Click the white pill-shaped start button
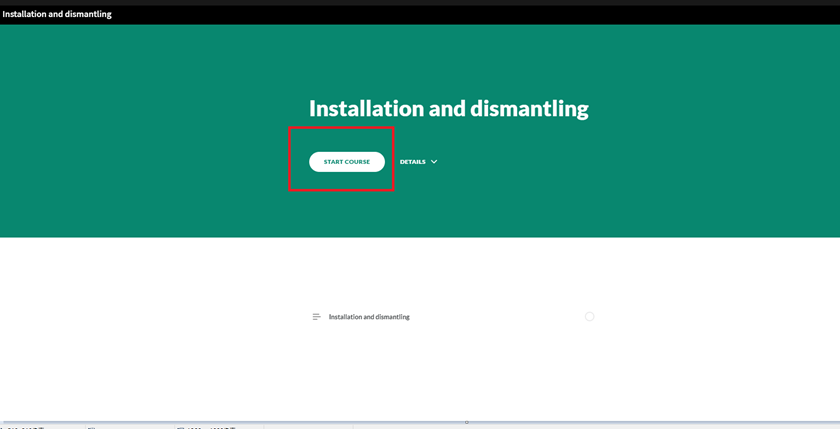The width and height of the screenshot is (840, 429). tap(346, 162)
